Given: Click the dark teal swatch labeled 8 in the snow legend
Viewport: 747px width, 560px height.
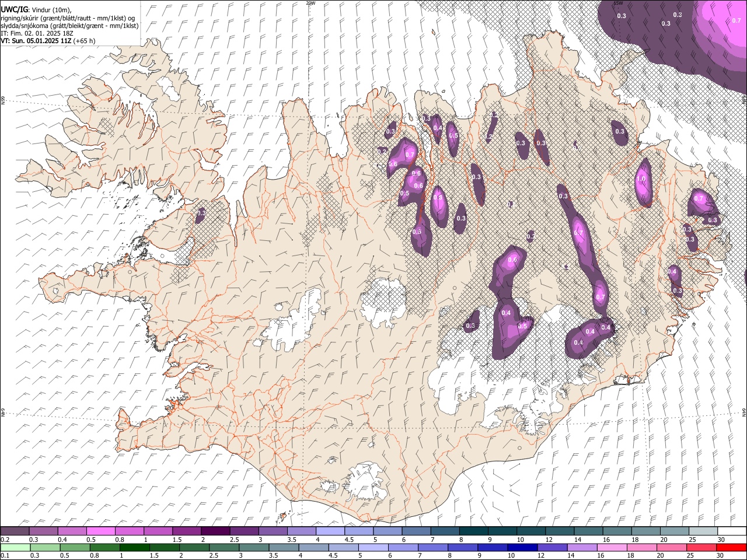Looking at the screenshot, I should click(474, 531).
